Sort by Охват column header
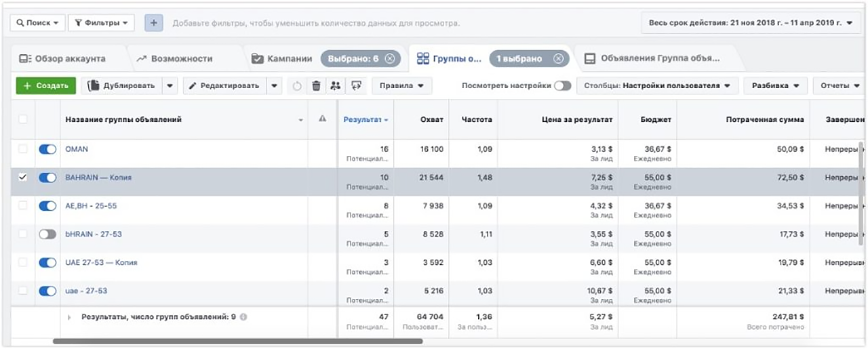The width and height of the screenshot is (868, 349). coord(432,119)
